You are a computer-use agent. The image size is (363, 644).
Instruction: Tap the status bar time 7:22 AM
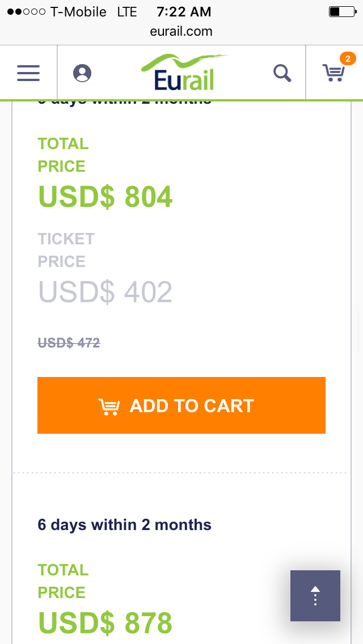pyautogui.click(x=184, y=11)
